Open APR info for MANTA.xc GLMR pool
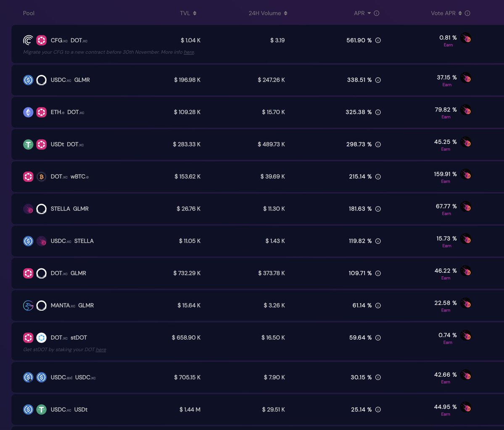504x430 pixels. point(378,305)
